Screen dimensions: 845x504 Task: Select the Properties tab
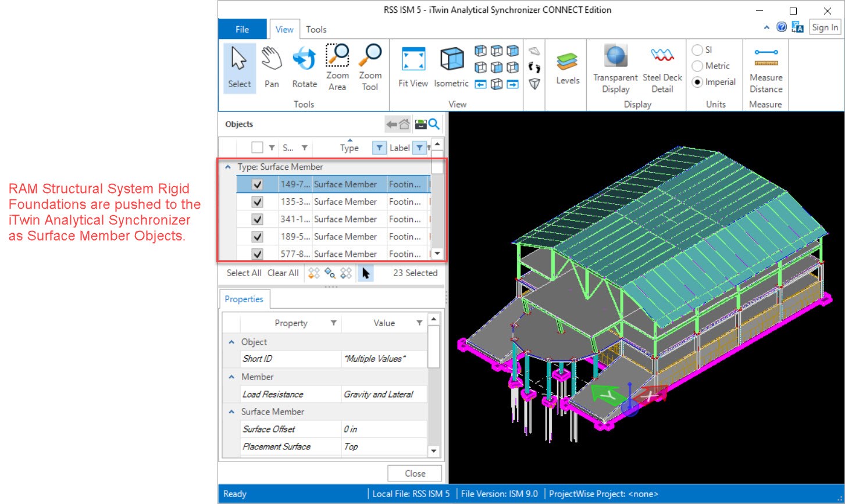coord(244,299)
